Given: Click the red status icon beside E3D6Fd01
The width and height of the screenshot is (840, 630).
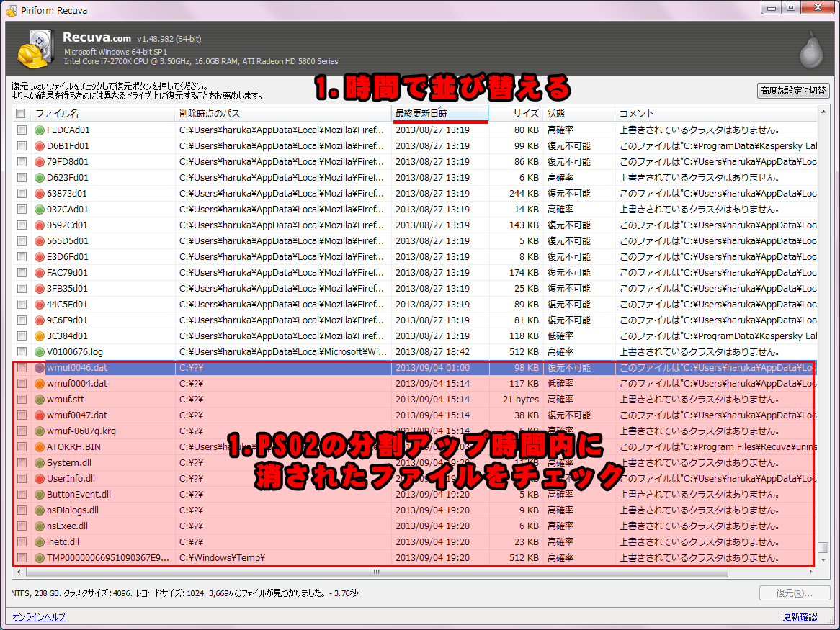Looking at the screenshot, I should 39,257.
